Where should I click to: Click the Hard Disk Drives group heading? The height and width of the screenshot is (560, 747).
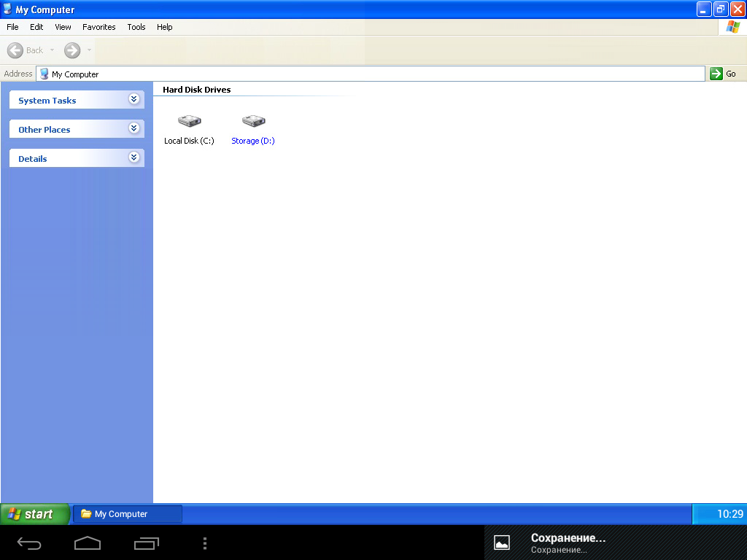coord(197,90)
